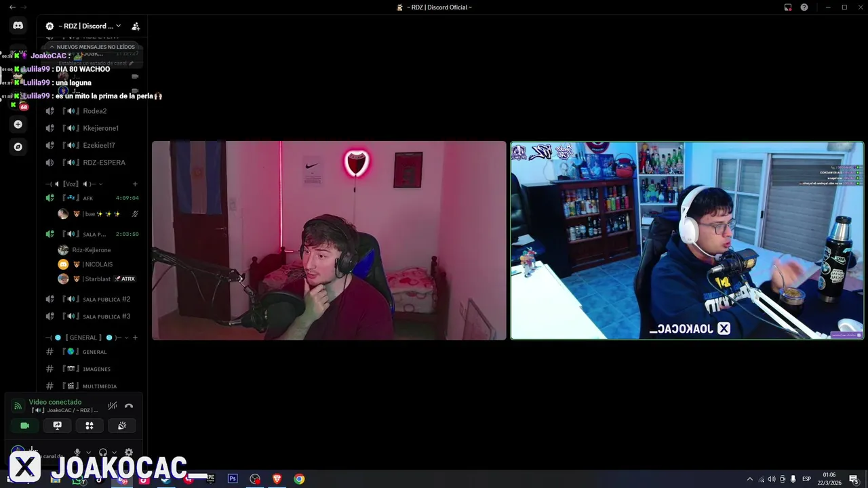
Task: Open Google Chrome from the taskbar
Action: [299, 479]
